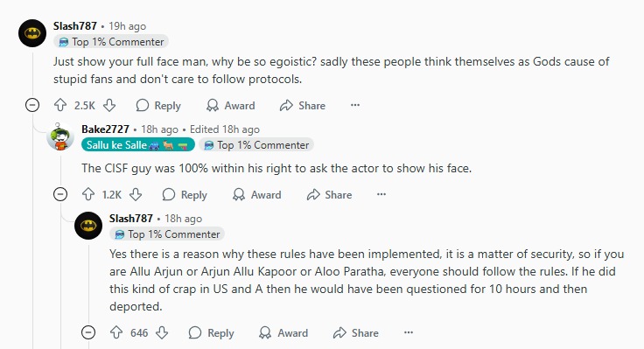This screenshot has width=644, height=349.
Task: Share Bake2727's comment
Action: coord(329,195)
